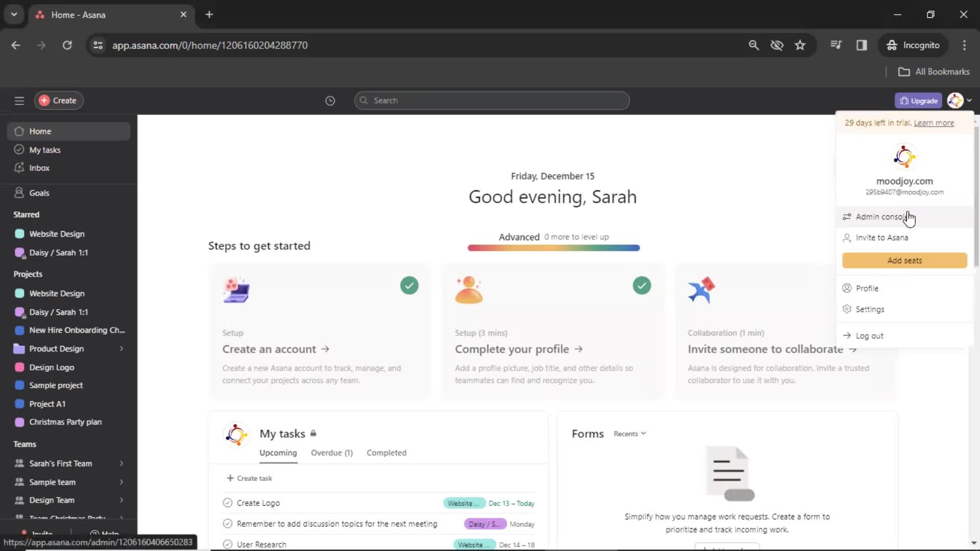
Task: Select Log out menu item
Action: (904, 336)
